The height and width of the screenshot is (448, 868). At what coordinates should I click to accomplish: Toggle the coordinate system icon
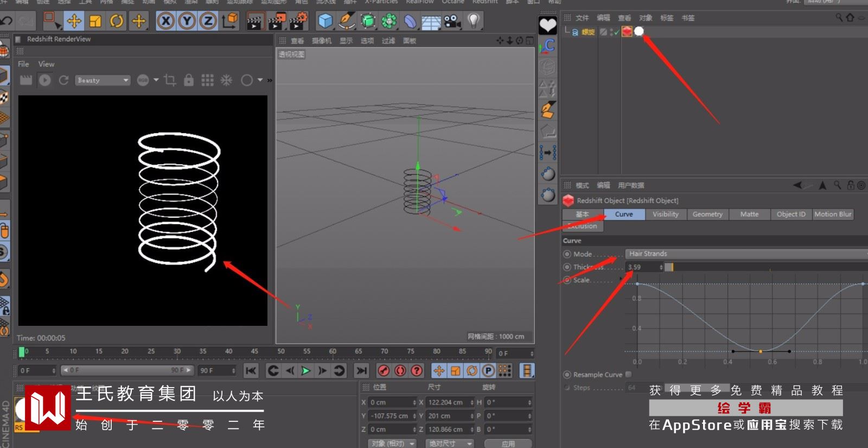(x=230, y=21)
